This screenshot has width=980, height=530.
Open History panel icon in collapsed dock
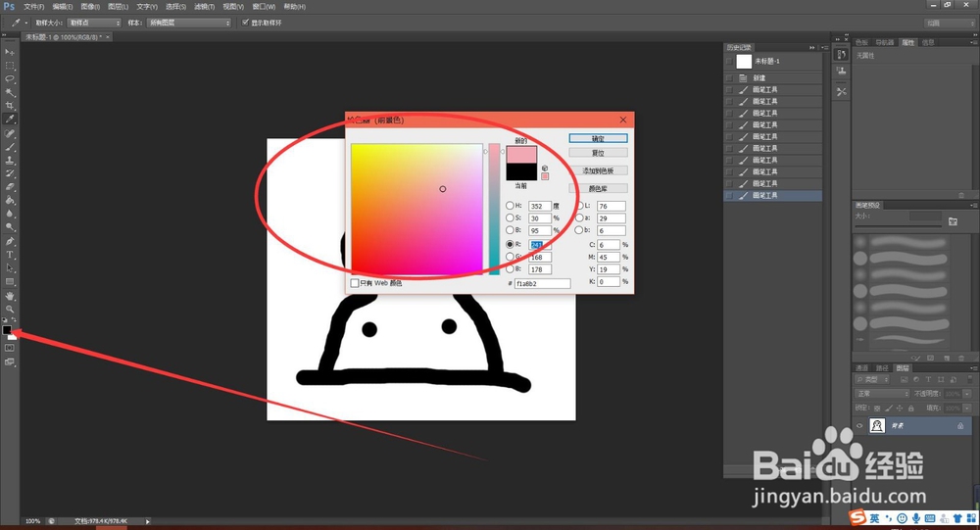pos(841,55)
